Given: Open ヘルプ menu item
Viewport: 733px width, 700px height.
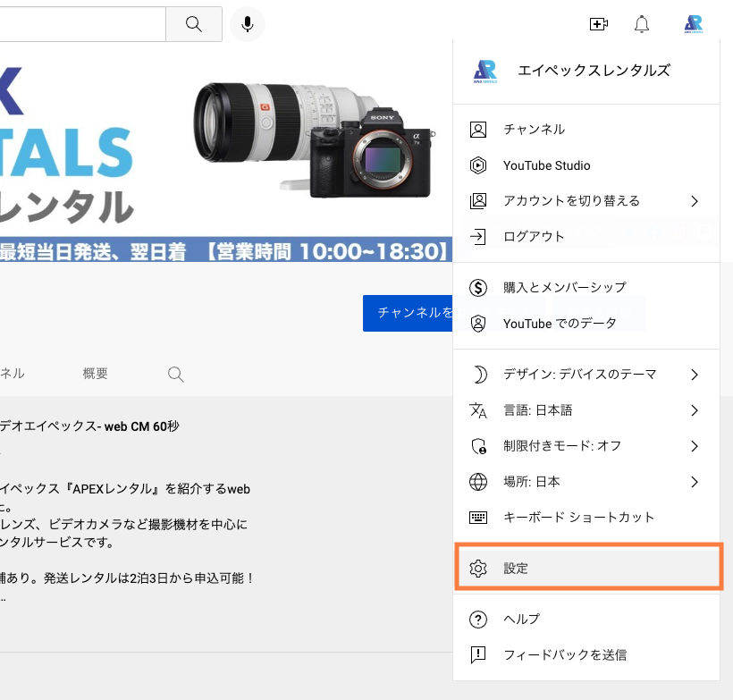Looking at the screenshot, I should point(586,620).
